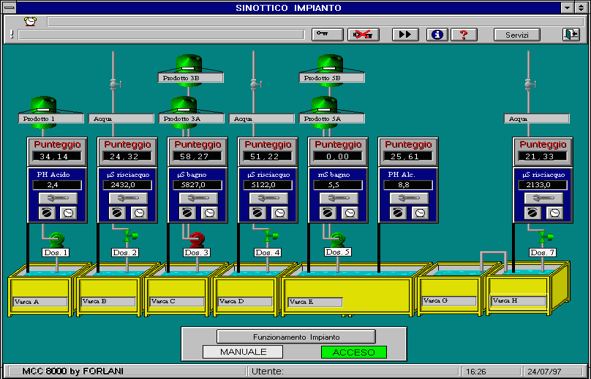Click the crossed-out key logout button
The width and height of the screenshot is (591, 379).
363,35
